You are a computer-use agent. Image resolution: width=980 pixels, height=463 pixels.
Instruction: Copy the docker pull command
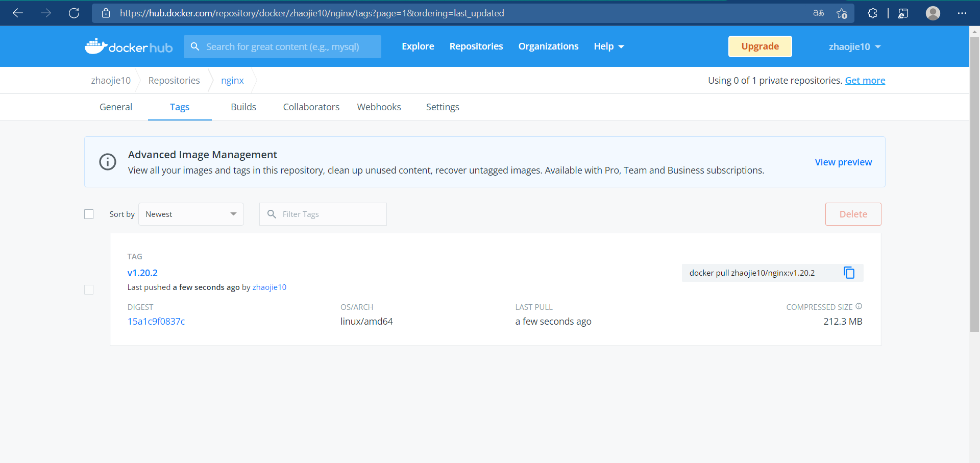(x=849, y=273)
